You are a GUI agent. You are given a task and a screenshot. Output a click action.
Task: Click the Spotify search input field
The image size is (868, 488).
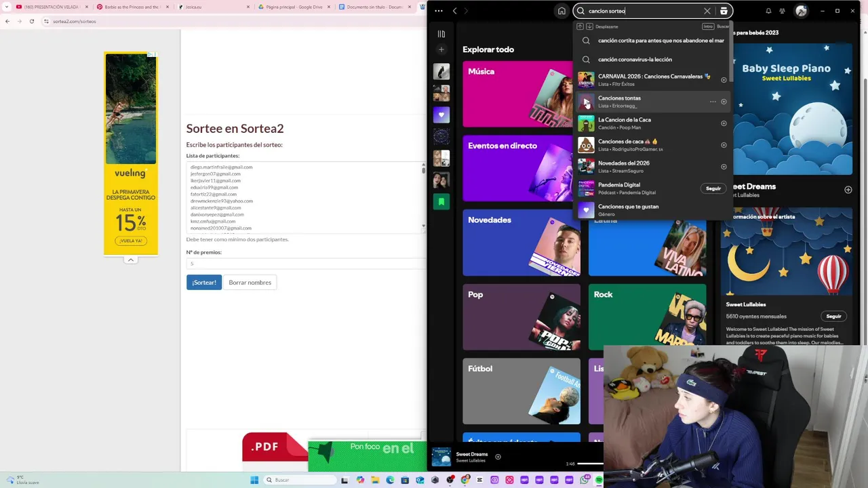click(x=644, y=11)
